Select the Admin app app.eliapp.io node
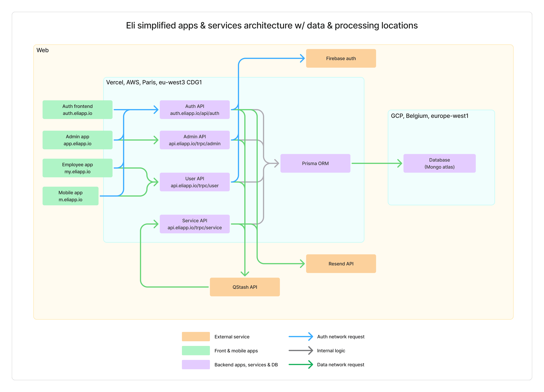 click(77, 140)
